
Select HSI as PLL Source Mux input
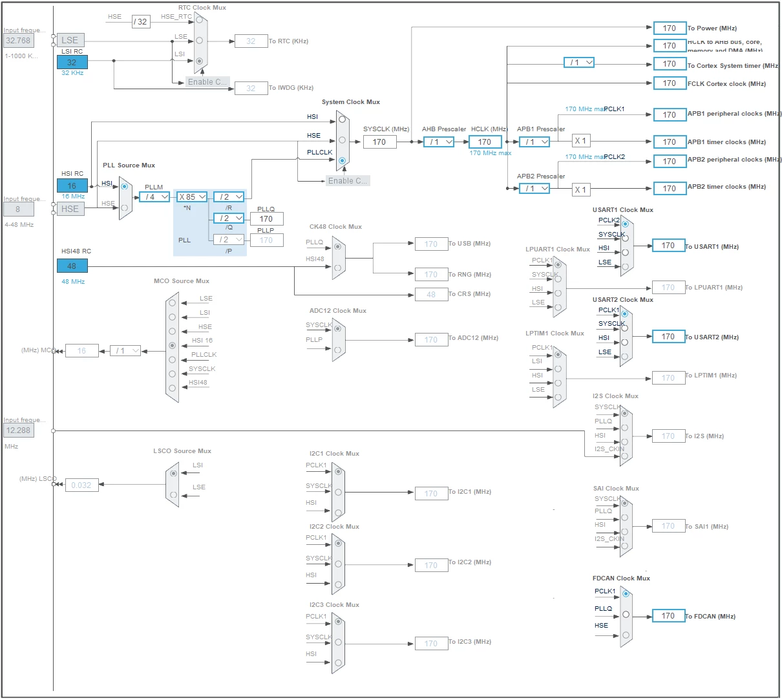tap(125, 186)
